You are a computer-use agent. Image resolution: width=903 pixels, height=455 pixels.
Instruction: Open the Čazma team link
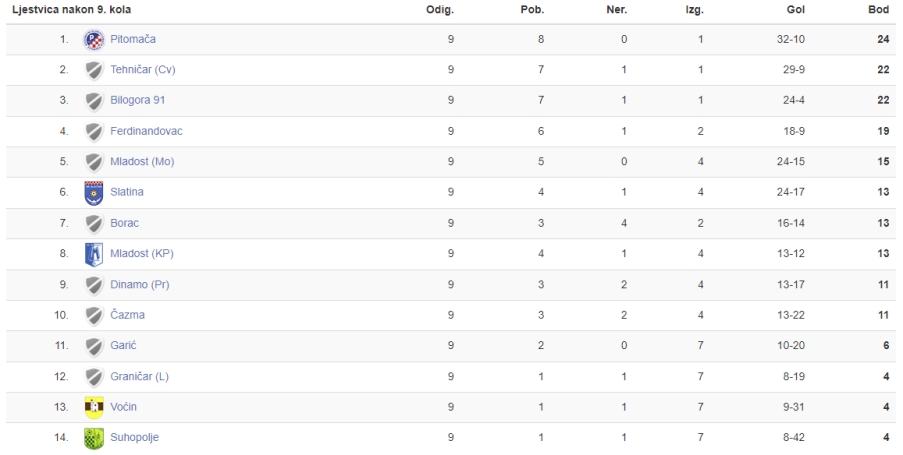click(x=127, y=315)
